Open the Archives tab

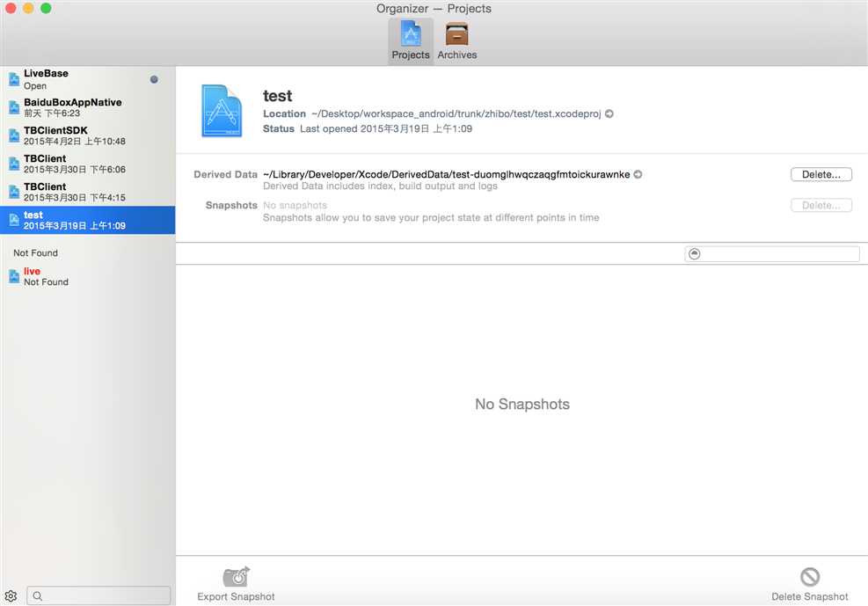456,40
